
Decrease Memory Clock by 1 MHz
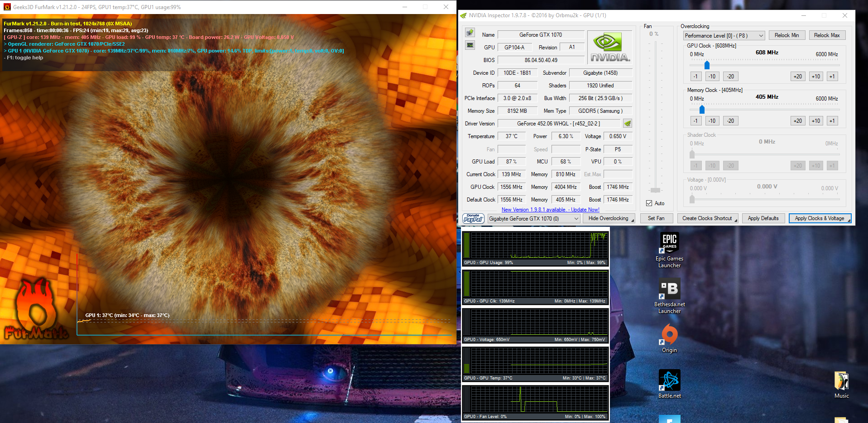click(696, 121)
